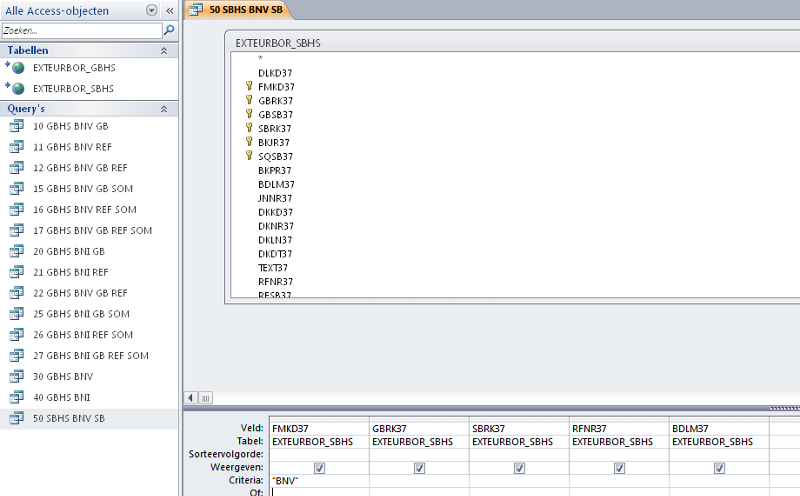Viewport: 800px width, 496px height.
Task: Click the EXTEURBOR_SBHS table box title
Action: click(x=278, y=43)
